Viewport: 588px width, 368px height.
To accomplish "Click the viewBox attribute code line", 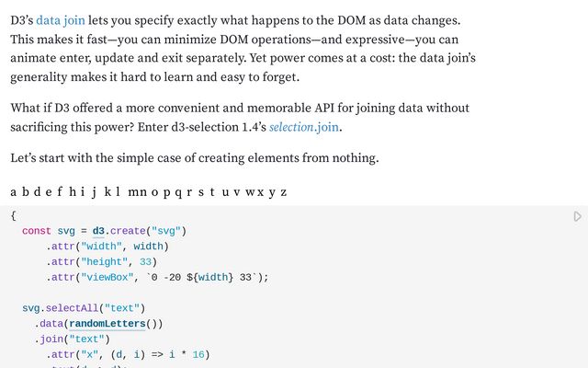I will (x=156, y=277).
